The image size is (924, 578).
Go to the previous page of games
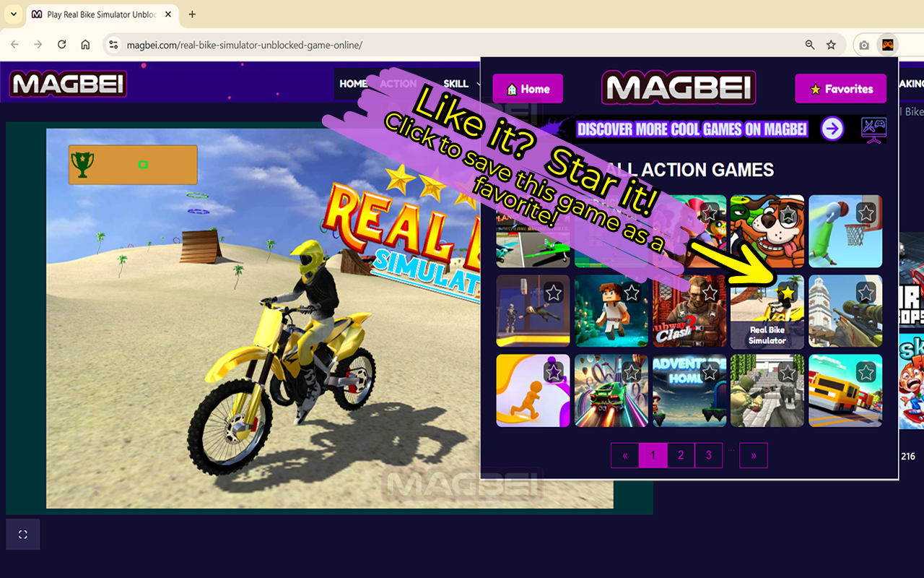point(625,455)
